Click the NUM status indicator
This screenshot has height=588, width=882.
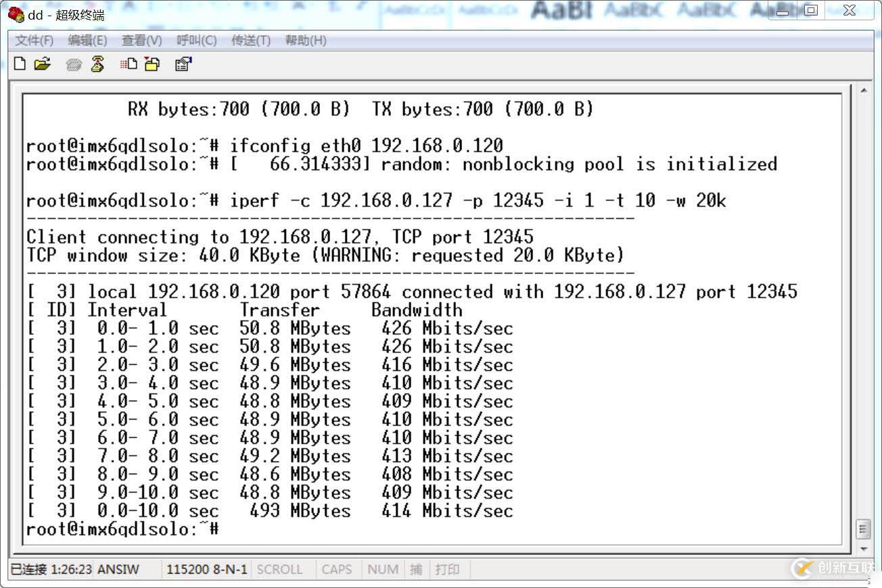(x=383, y=569)
